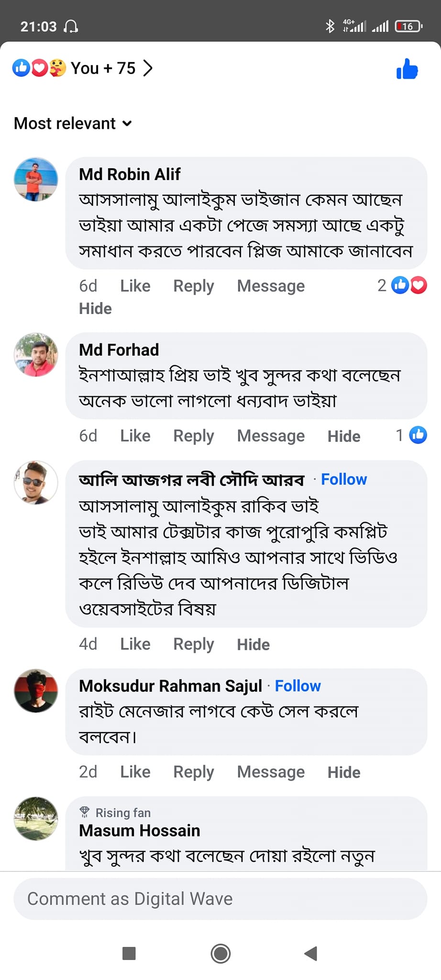Open Md Forhad's profile avatar
This screenshot has width=441, height=980.
click(x=36, y=355)
